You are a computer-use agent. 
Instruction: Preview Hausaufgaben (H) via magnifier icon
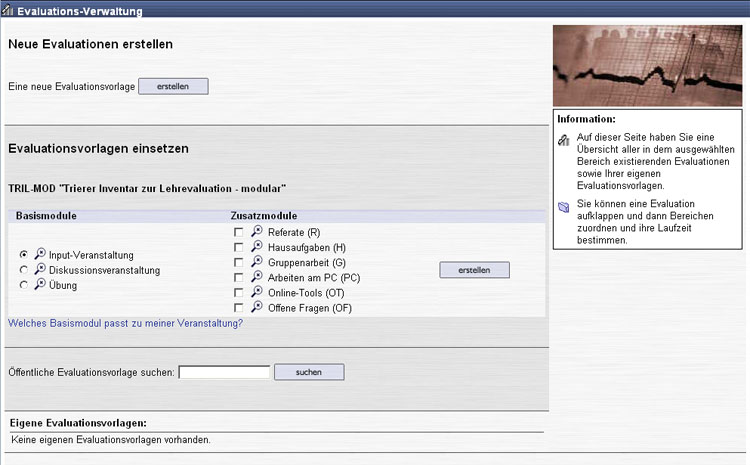click(x=256, y=247)
